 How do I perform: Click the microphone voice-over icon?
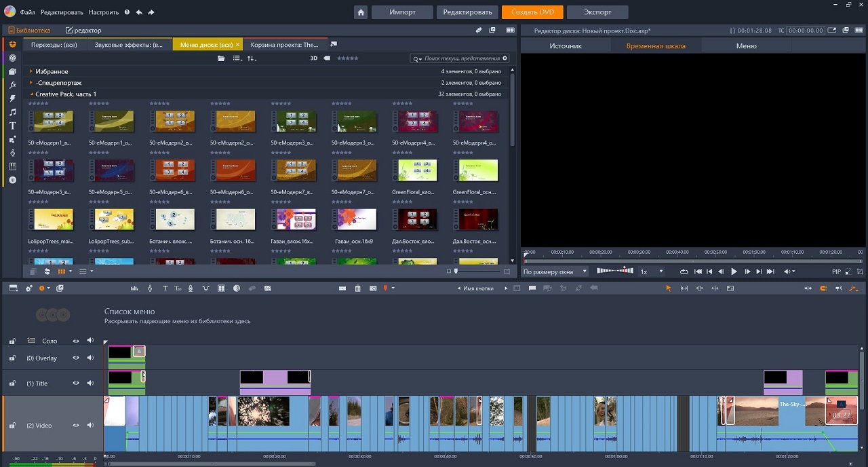[x=191, y=288]
